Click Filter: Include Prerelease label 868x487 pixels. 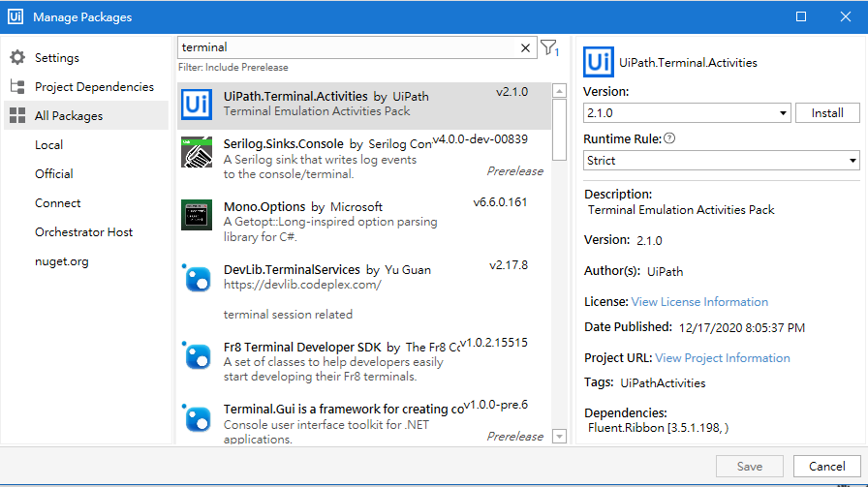pyautogui.click(x=233, y=67)
